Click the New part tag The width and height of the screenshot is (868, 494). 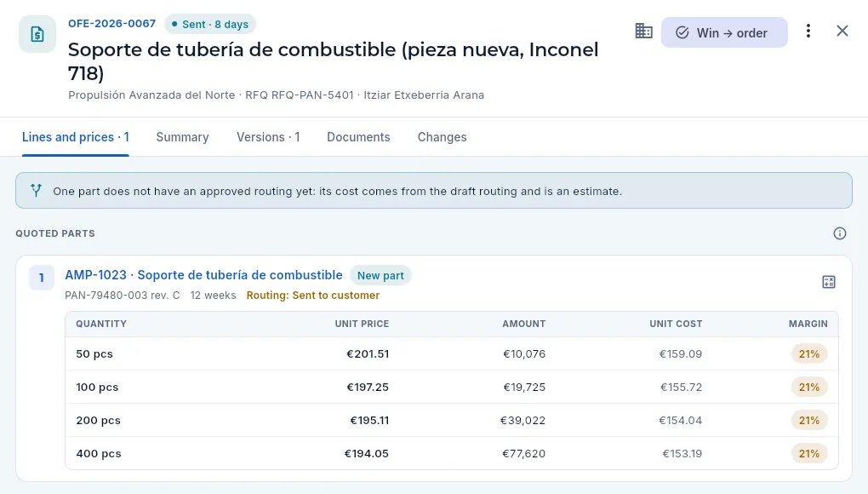(x=380, y=276)
